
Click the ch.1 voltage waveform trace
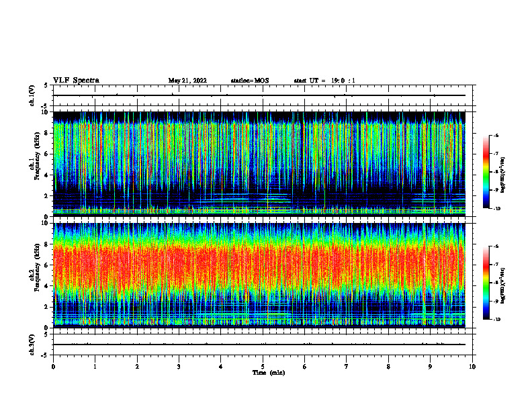tap(259, 95)
